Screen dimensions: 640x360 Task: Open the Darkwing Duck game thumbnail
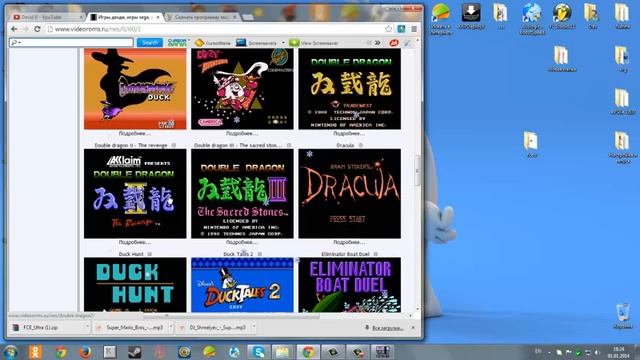(x=135, y=89)
